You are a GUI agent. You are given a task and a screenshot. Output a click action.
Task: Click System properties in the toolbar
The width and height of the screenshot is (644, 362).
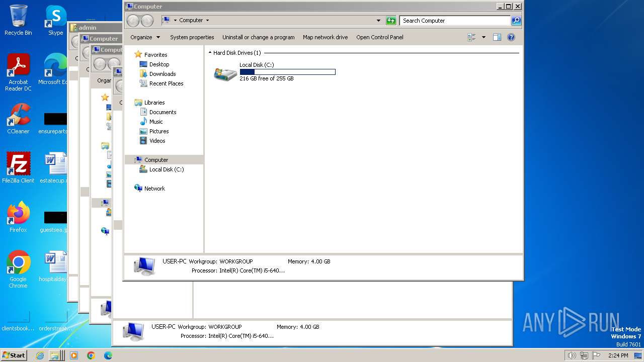(192, 37)
